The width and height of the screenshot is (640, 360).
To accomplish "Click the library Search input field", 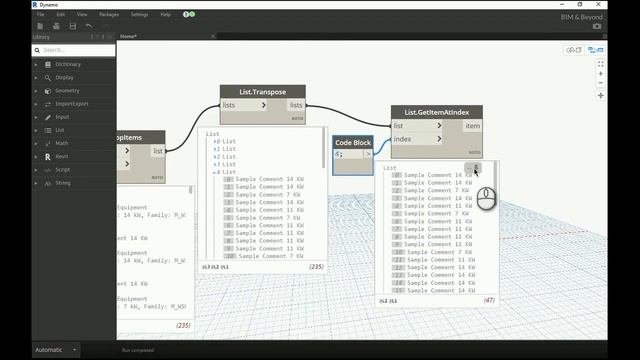I will tap(74, 50).
